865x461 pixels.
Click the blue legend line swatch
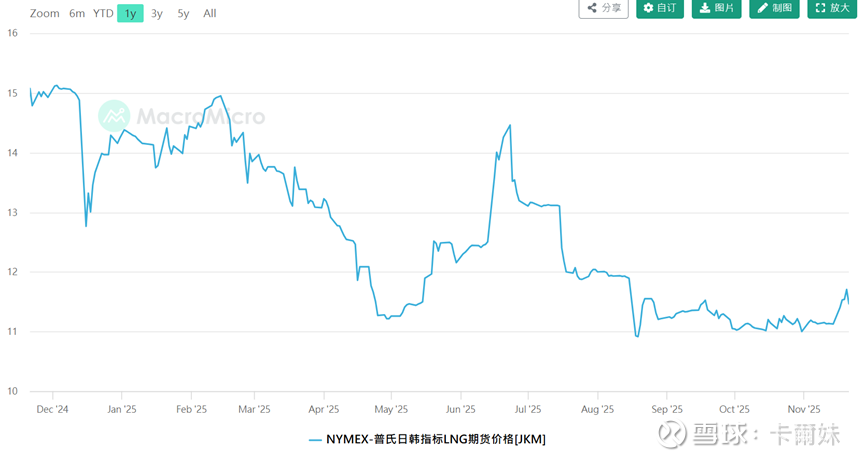pos(315,439)
